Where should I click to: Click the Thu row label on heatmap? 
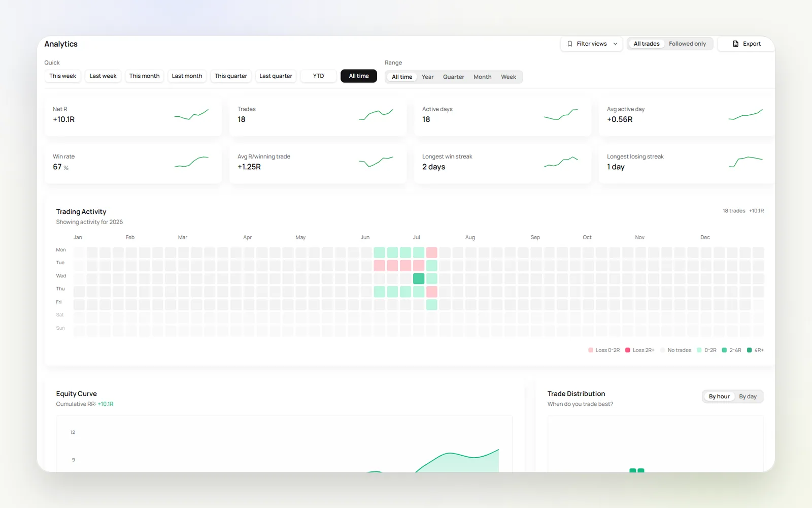(x=60, y=289)
